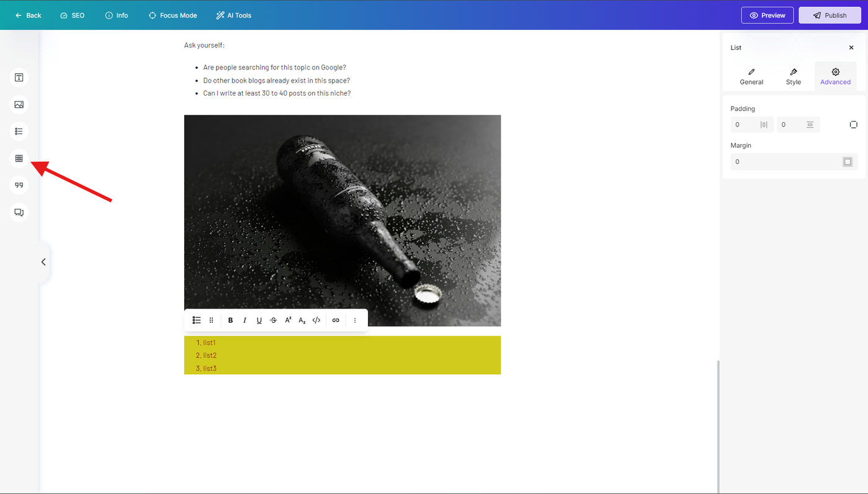Click the Preview button
This screenshot has height=494, width=868.
pos(767,16)
